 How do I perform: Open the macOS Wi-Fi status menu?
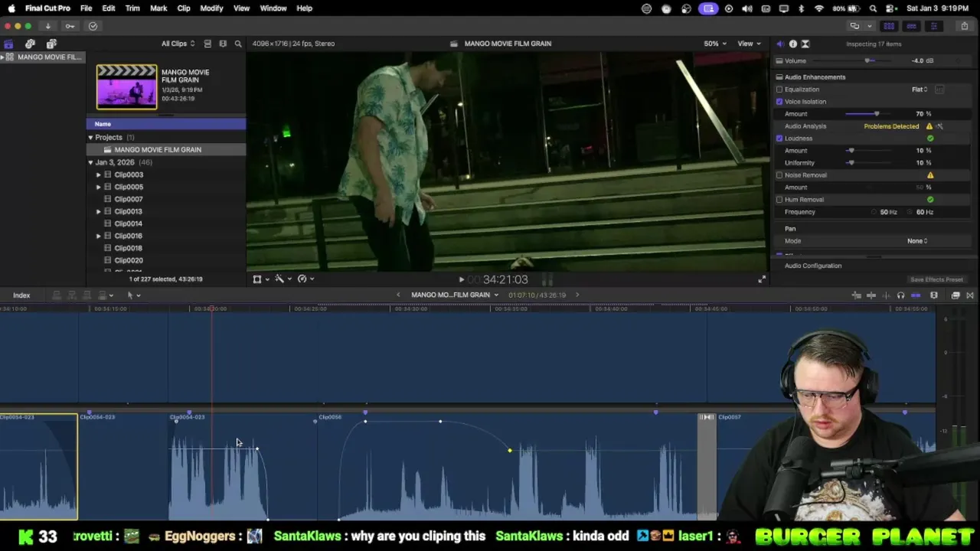pos(819,8)
